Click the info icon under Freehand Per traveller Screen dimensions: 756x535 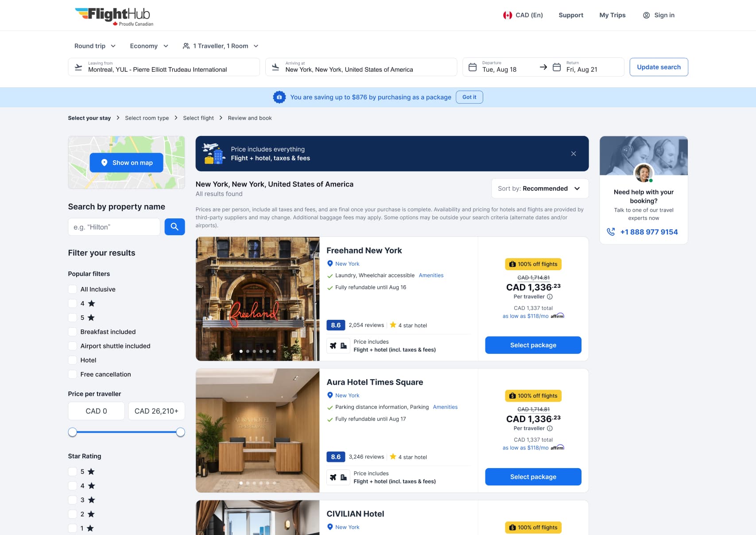click(x=550, y=297)
